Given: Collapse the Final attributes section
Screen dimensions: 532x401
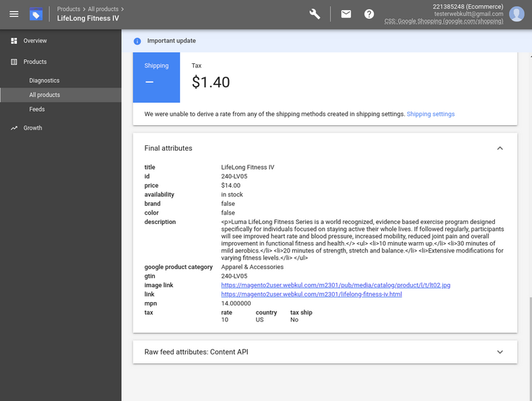Looking at the screenshot, I should click(x=500, y=148).
